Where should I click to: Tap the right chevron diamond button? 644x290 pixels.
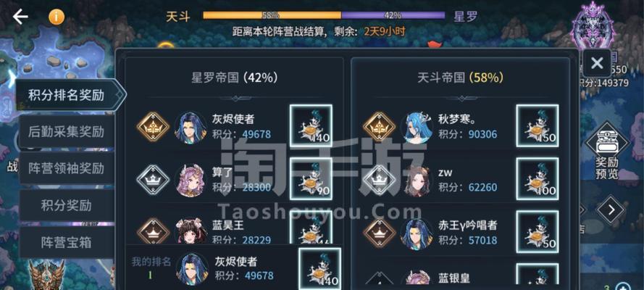(x=611, y=210)
